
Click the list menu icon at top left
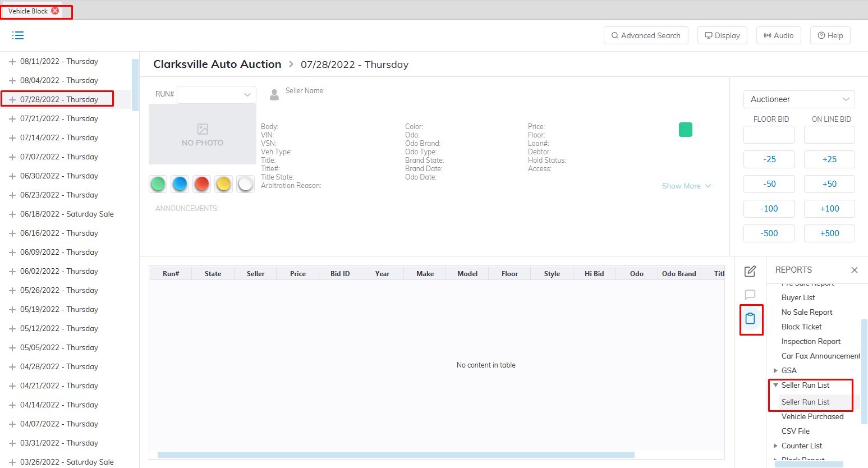(18, 35)
